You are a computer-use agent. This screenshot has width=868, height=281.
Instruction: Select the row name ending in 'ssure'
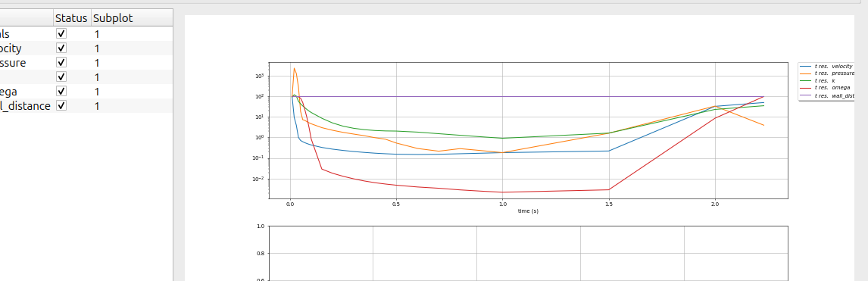coord(13,63)
